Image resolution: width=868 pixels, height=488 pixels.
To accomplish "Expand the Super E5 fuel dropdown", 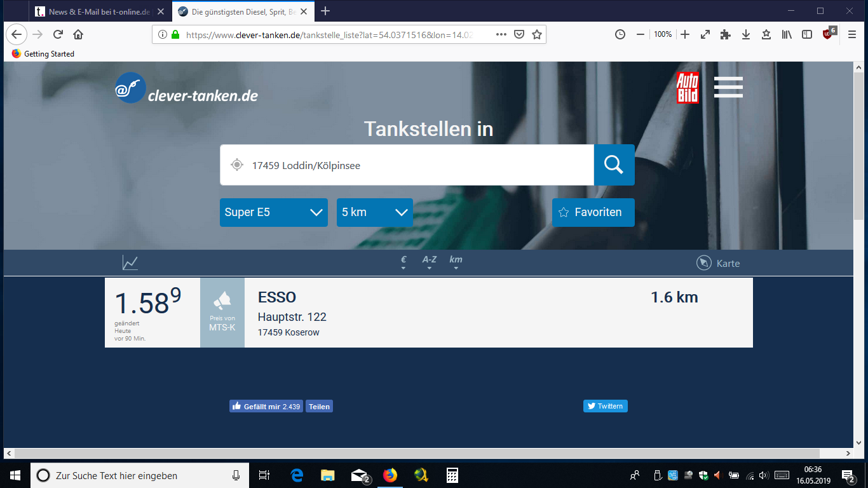I will pyautogui.click(x=273, y=212).
